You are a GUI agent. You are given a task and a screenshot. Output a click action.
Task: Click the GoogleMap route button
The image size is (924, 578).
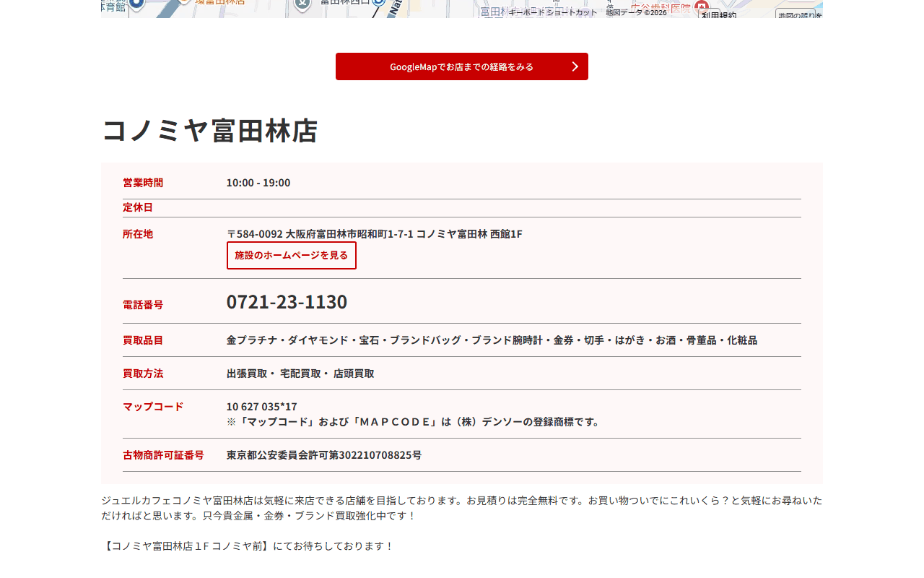pyautogui.click(x=462, y=66)
